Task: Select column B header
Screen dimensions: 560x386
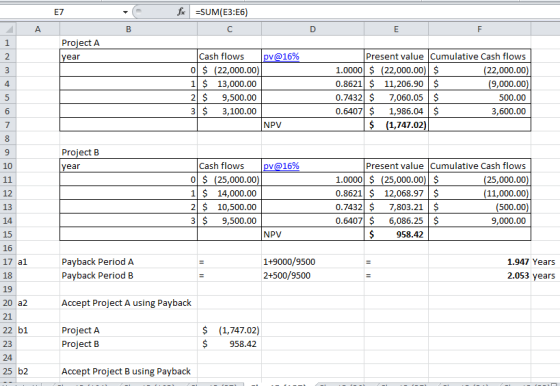Action: point(129,29)
